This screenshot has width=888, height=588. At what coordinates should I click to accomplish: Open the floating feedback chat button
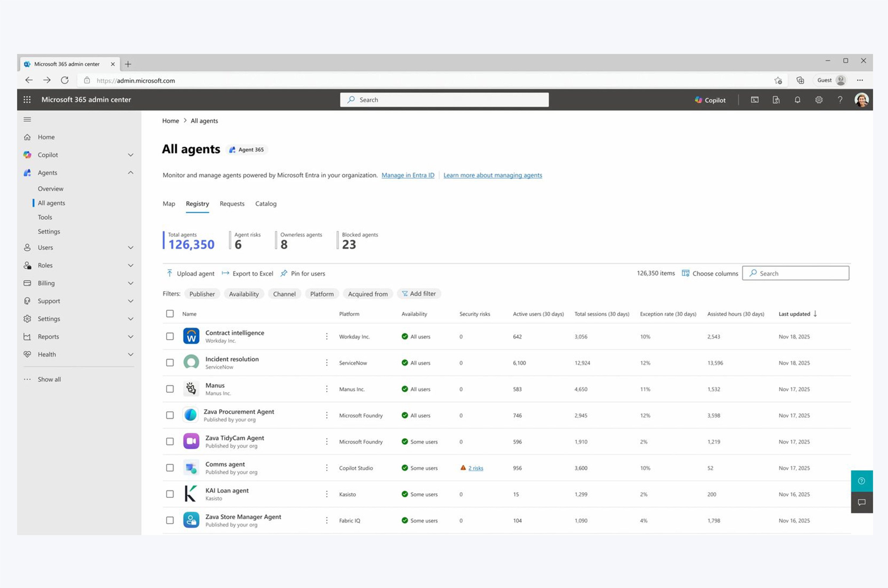pyautogui.click(x=862, y=502)
